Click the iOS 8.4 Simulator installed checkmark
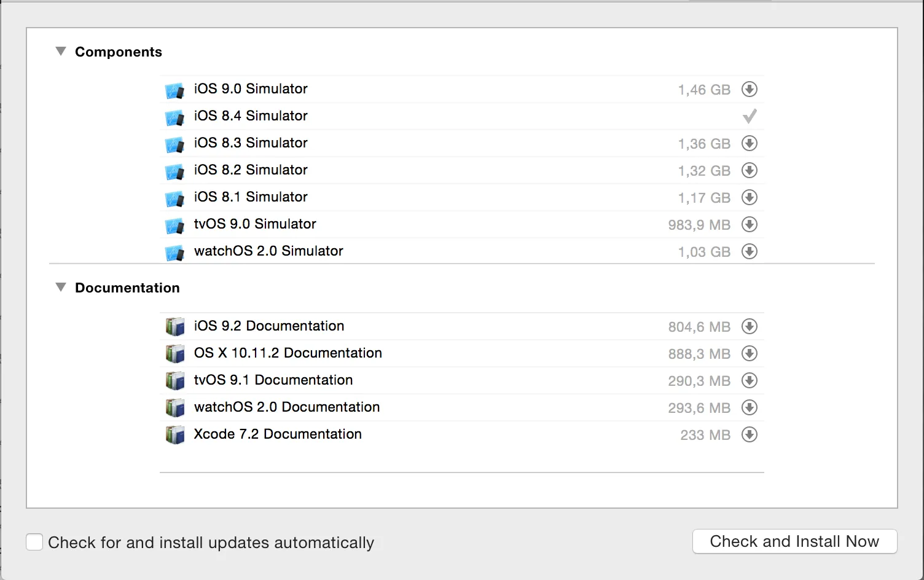924x580 pixels. pyautogui.click(x=750, y=116)
